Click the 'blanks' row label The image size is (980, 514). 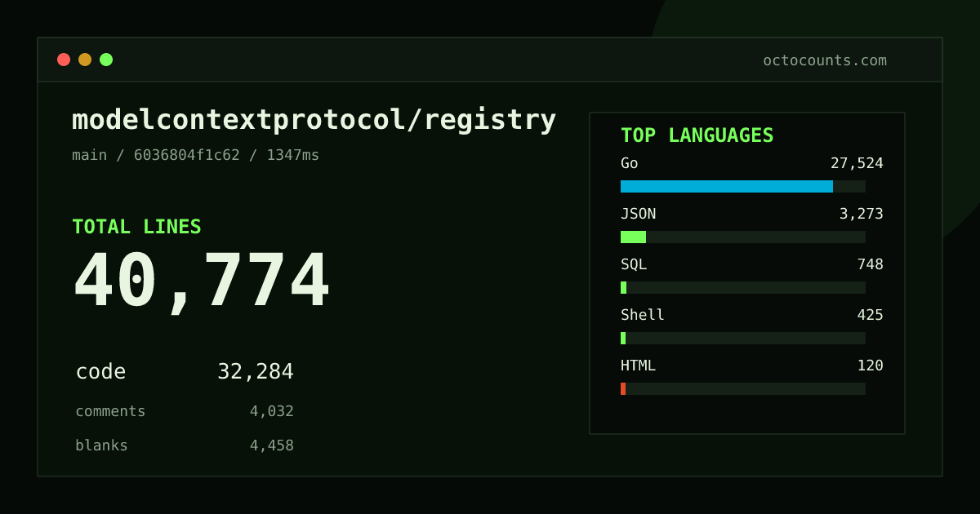(101, 445)
